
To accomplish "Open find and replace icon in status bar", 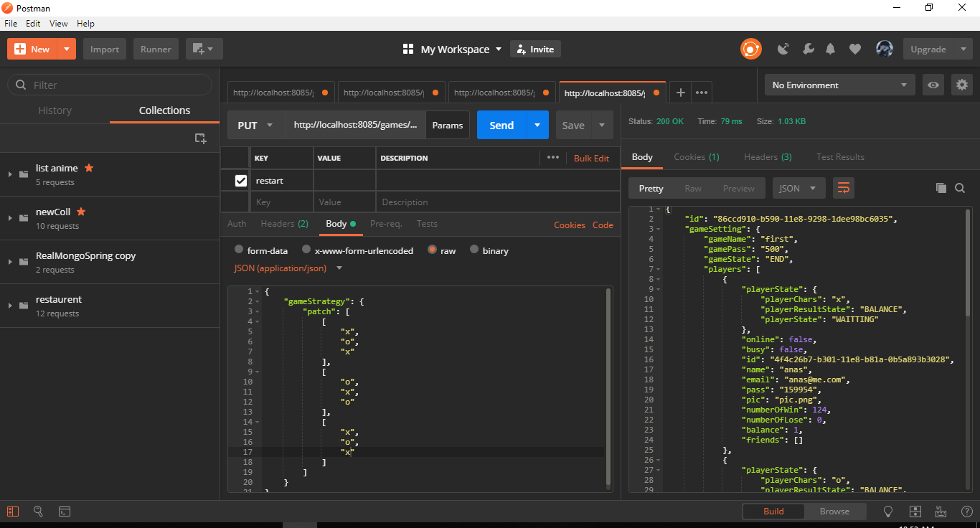I will pos(38,511).
